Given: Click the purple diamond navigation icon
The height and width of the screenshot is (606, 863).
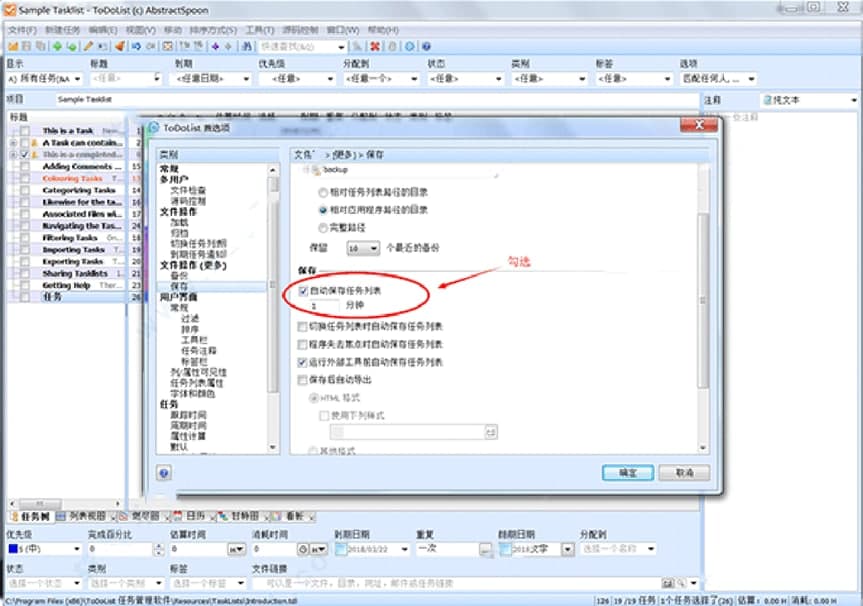Looking at the screenshot, I should point(215,46).
